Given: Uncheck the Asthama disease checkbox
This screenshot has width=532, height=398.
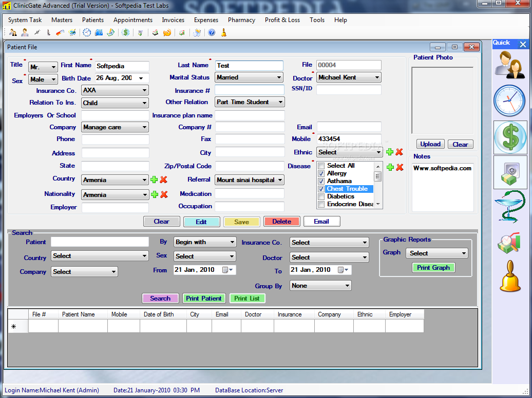Looking at the screenshot, I should [x=321, y=182].
